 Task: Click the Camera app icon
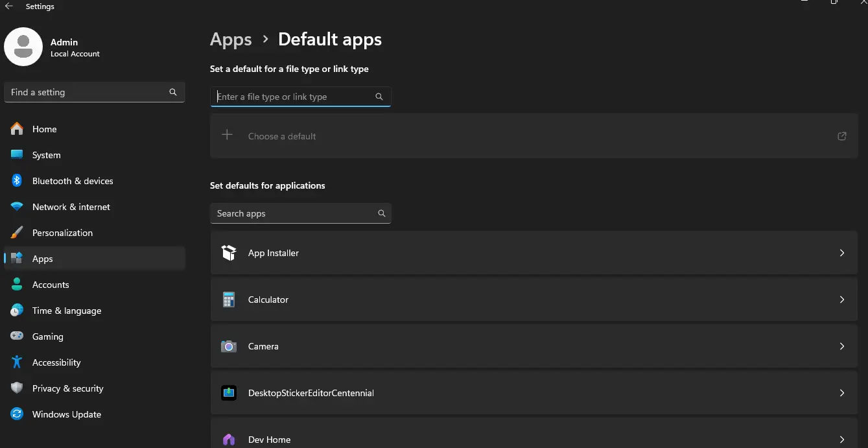pos(229,346)
